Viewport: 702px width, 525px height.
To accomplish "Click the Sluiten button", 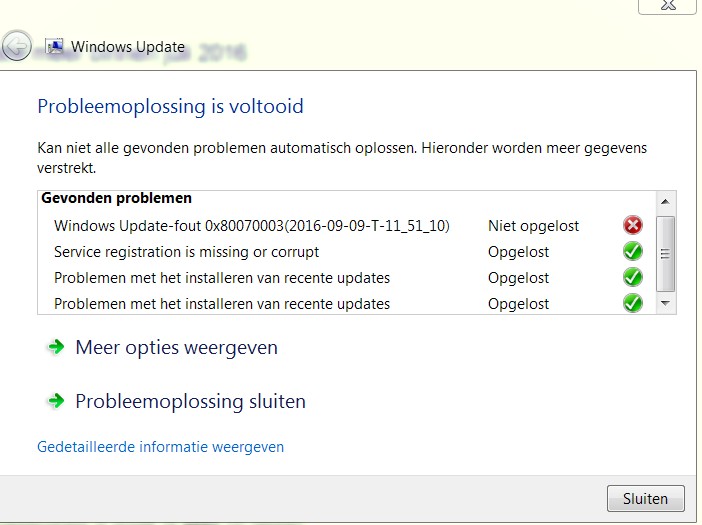I will tap(646, 498).
